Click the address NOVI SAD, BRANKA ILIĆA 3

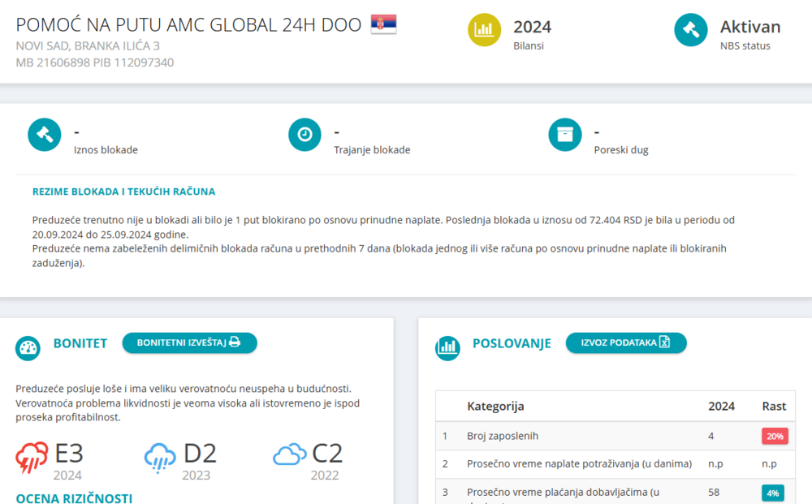tap(88, 46)
